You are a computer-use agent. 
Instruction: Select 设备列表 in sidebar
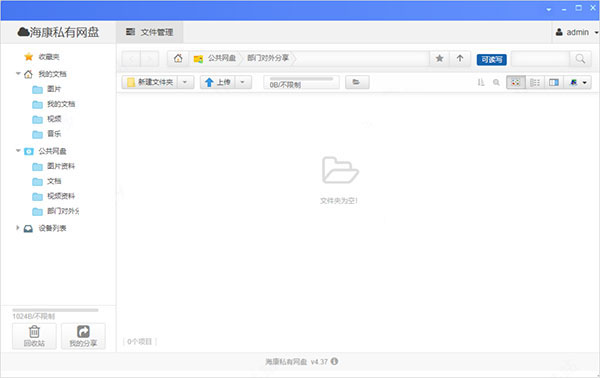tap(52, 228)
